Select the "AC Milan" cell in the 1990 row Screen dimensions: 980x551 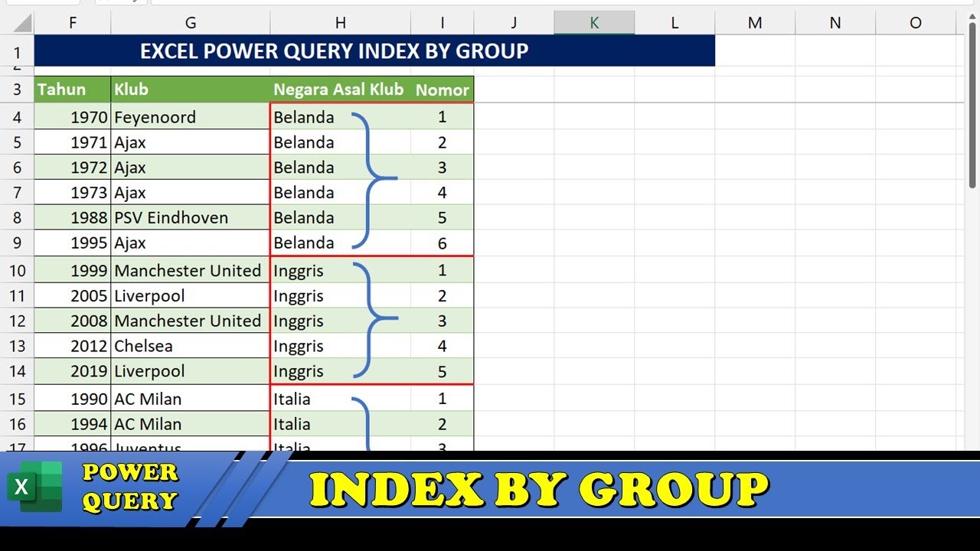click(191, 399)
